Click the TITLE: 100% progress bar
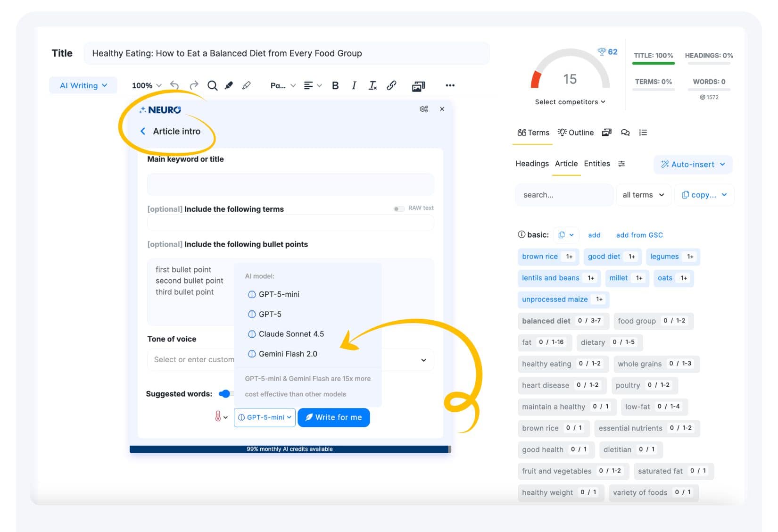This screenshot has height=532, width=778. pyautogui.click(x=654, y=63)
